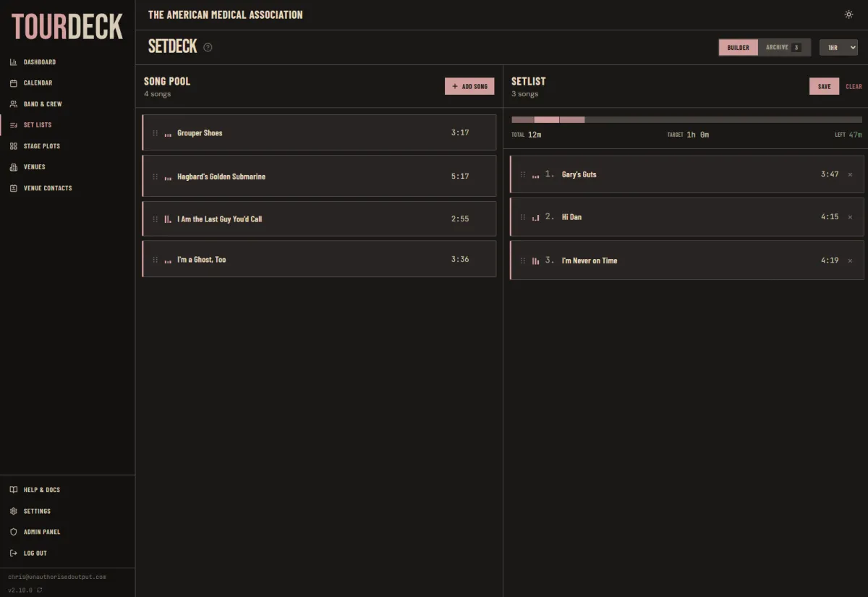Navigate to Band & Crew
Screen dimensions: 868x597
13,103
